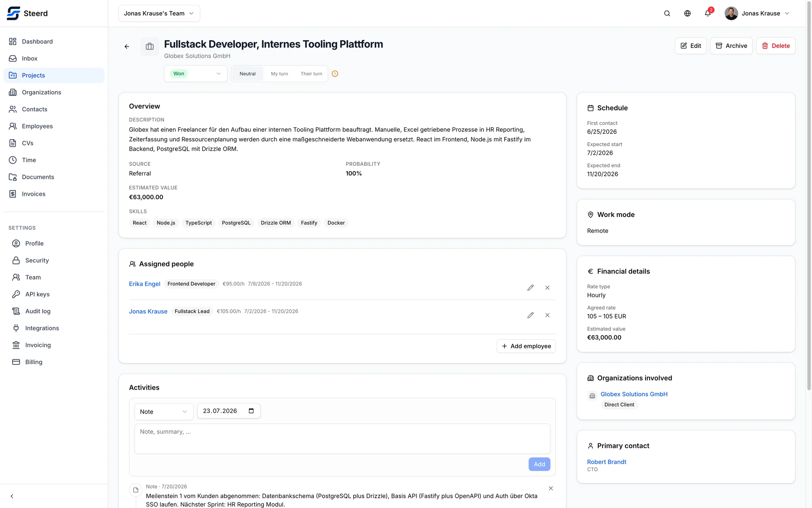
Task: Expand Jonas Krause's Team switcher
Action: point(159,13)
